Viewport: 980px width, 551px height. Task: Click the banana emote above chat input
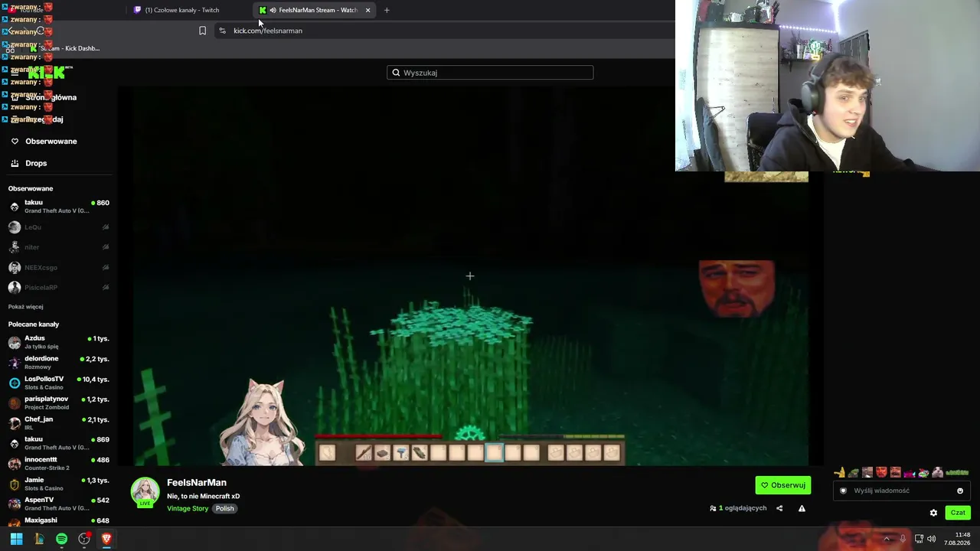pyautogui.click(x=840, y=473)
